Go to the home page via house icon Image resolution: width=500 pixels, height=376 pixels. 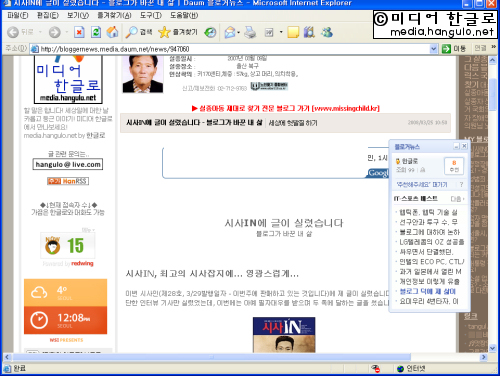click(112, 32)
